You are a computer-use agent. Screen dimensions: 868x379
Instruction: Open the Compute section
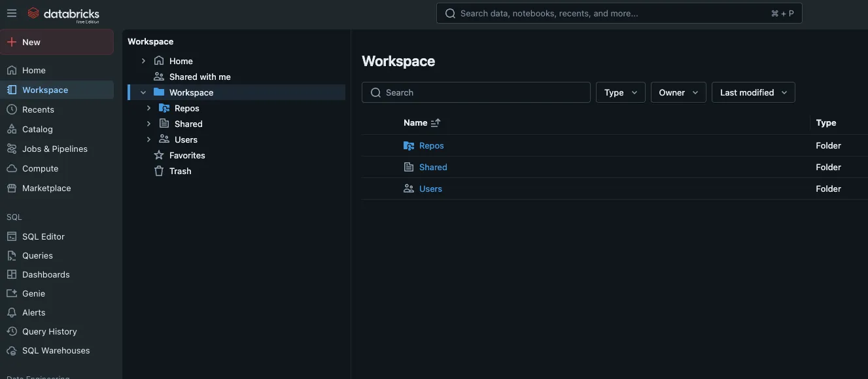pos(40,168)
